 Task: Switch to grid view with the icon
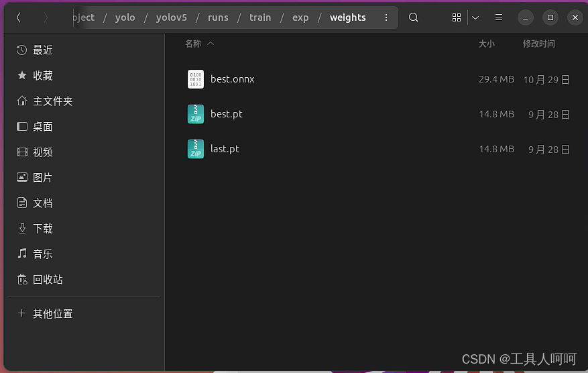457,17
